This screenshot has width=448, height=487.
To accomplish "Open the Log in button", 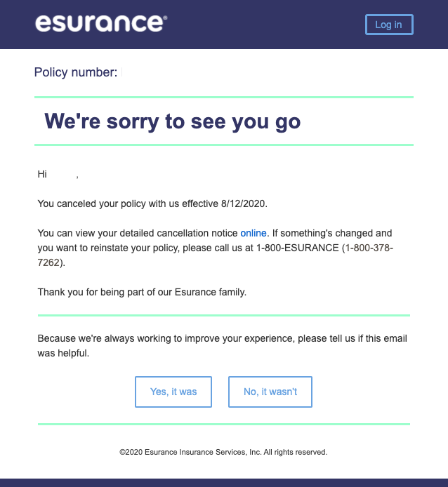I will (389, 25).
